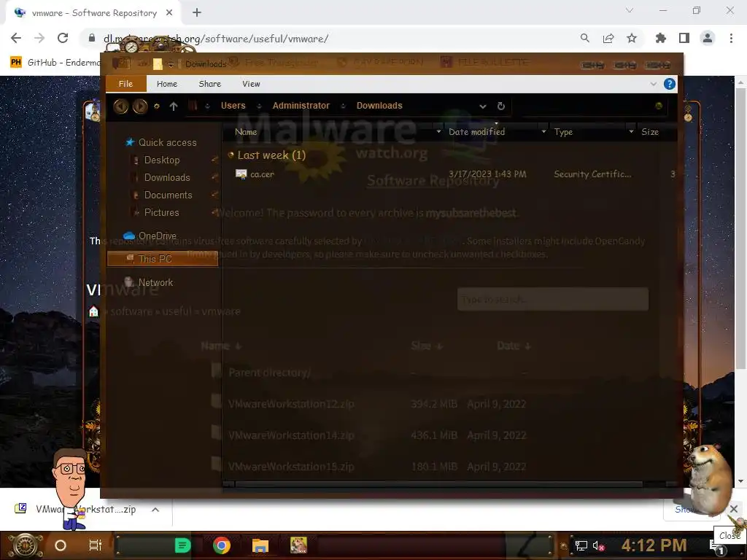Viewport: 747px width, 560px height.
Task: Open the 4:12 PM taskbar clock
Action: pyautogui.click(x=654, y=545)
